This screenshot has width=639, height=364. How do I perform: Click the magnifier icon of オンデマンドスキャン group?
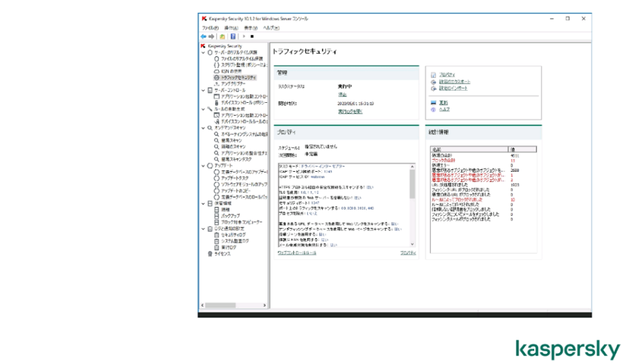click(210, 128)
